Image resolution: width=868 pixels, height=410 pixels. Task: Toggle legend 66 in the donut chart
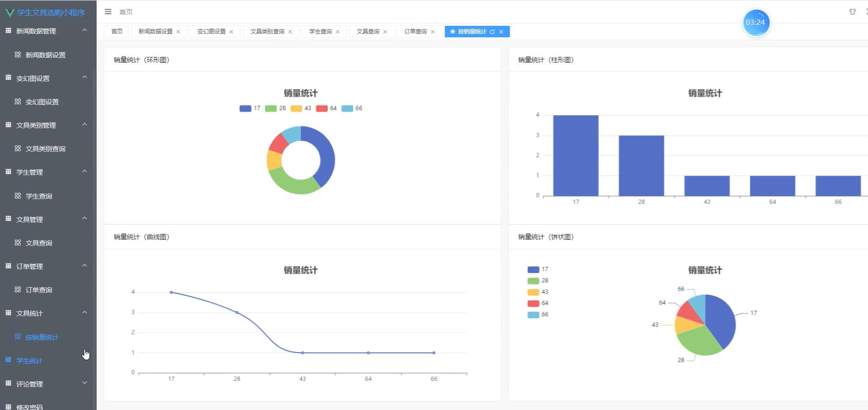[352, 109]
